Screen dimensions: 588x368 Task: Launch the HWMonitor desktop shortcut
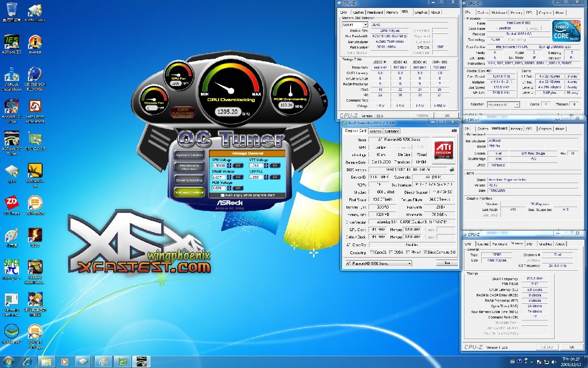[x=35, y=12]
